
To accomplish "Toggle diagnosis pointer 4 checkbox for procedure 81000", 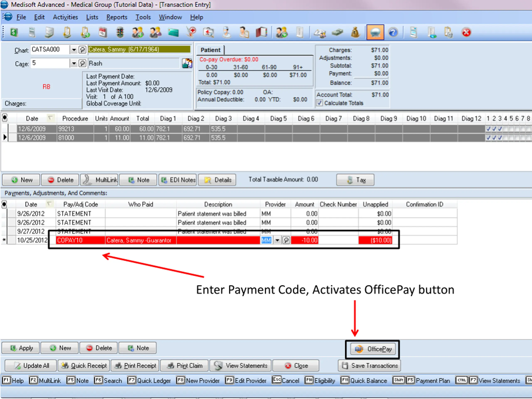I will coord(506,138).
